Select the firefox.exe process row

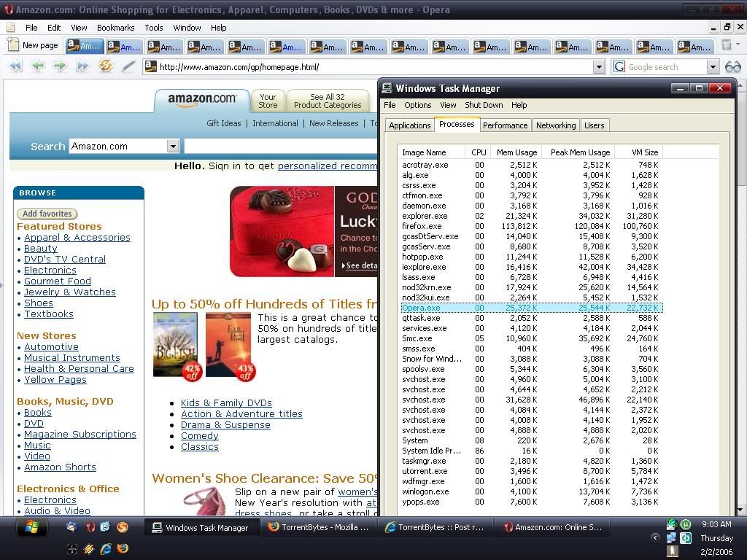click(x=532, y=226)
